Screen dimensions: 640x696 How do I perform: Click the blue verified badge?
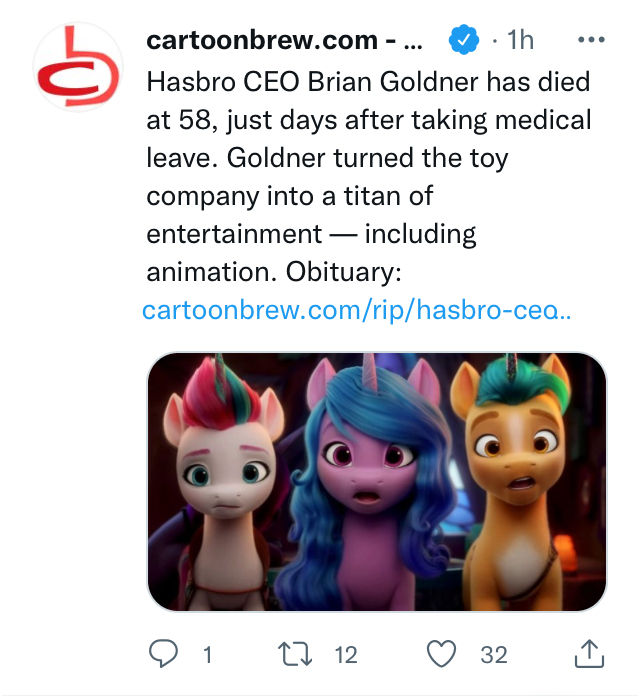pos(462,41)
